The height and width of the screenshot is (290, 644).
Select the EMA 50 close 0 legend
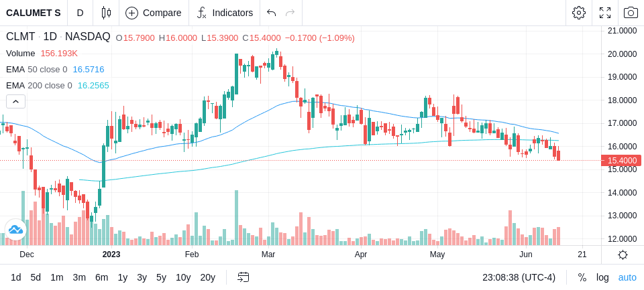(36, 70)
